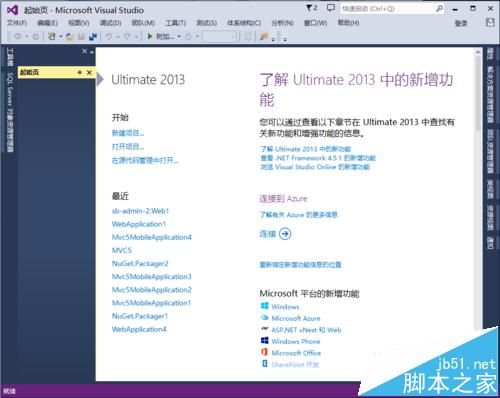
Task: Open the left panel window position dropdown
Action: pyautogui.click(x=92, y=52)
